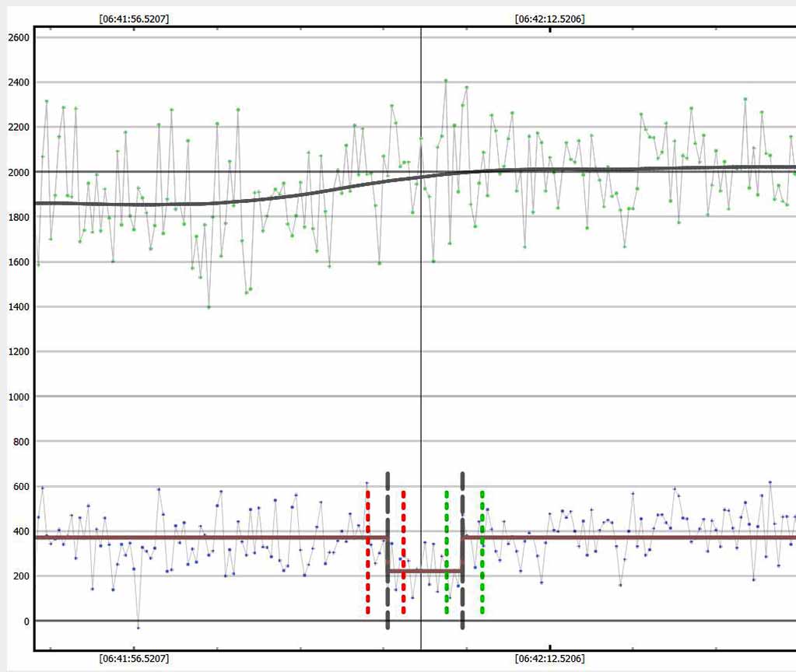Image resolution: width=796 pixels, height=672 pixels.
Task: Click the 2200 y-axis label
Action: 19,127
